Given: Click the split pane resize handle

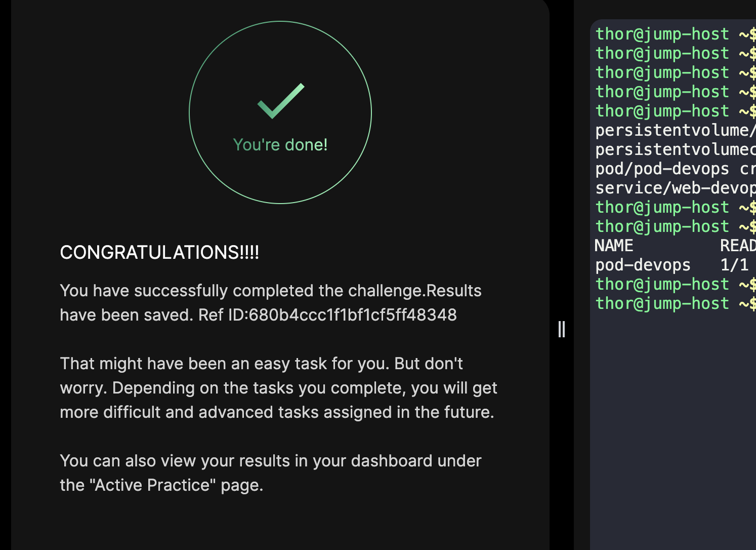Looking at the screenshot, I should point(561,329).
